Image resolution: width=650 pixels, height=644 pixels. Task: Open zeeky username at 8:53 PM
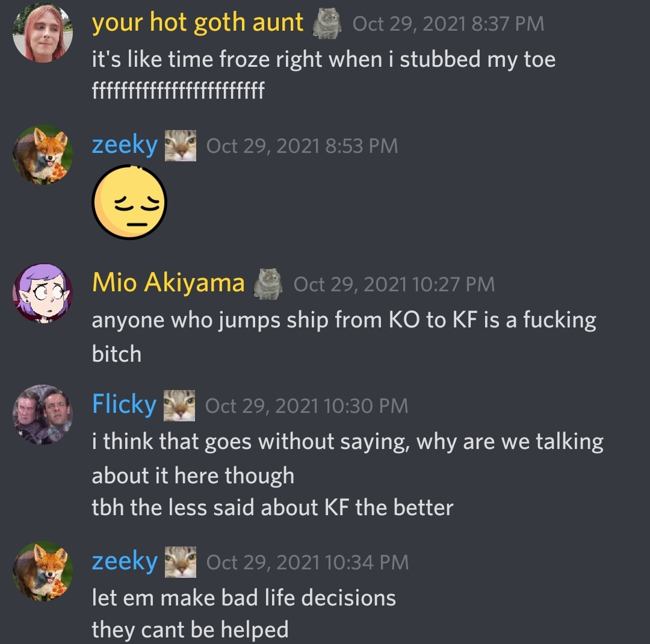pyautogui.click(x=125, y=145)
